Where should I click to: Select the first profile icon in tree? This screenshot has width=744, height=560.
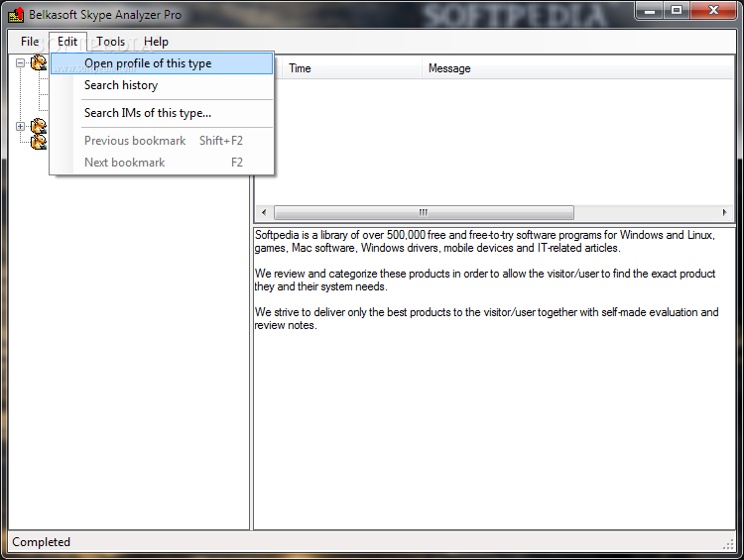(39, 62)
